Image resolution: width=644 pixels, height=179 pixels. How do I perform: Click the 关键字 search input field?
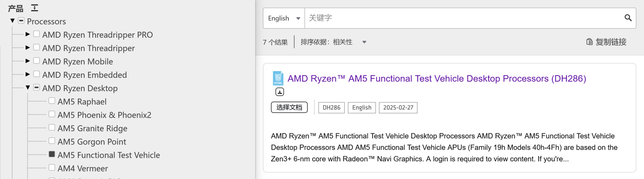click(463, 18)
